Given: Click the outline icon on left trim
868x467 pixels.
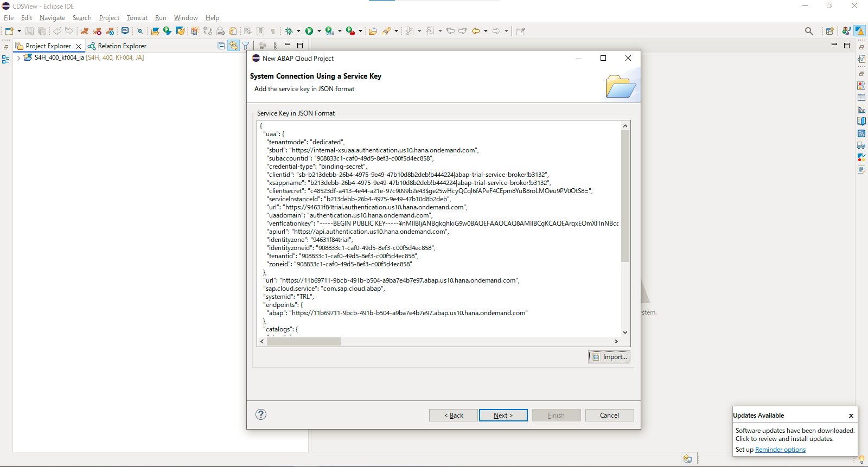Looking at the screenshot, I should [6, 60].
